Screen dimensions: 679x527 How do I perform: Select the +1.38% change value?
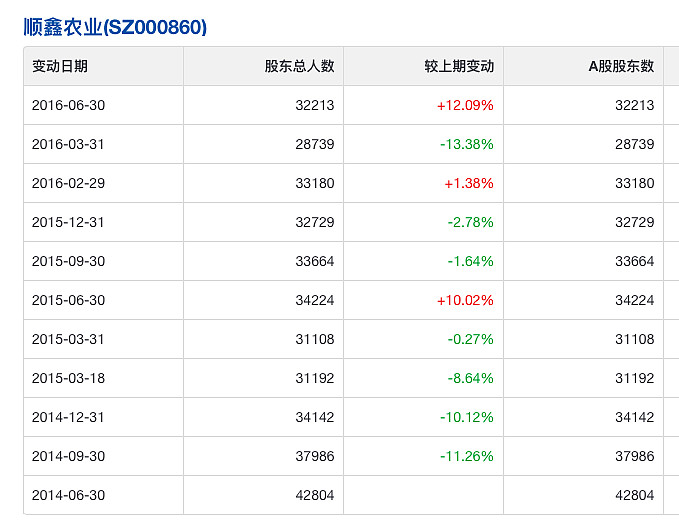[469, 183]
